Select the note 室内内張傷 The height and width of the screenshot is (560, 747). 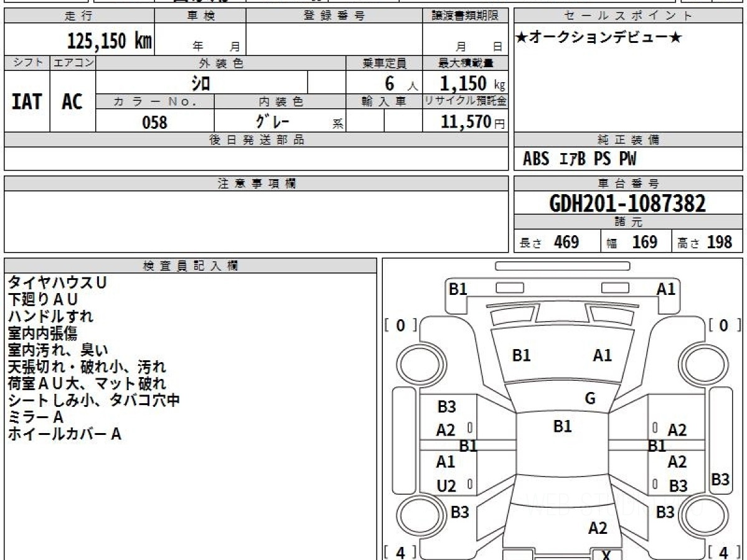[42, 333]
